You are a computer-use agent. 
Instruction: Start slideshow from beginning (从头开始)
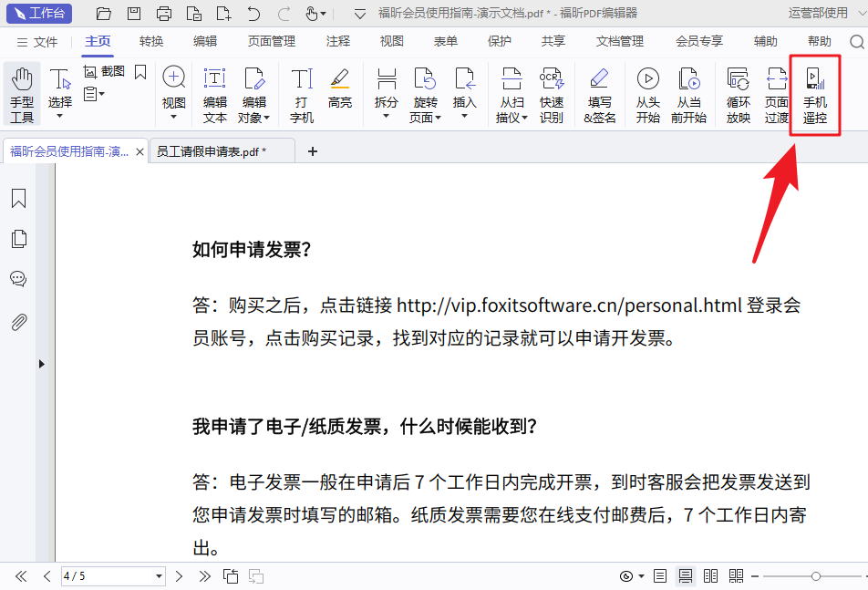click(x=647, y=95)
